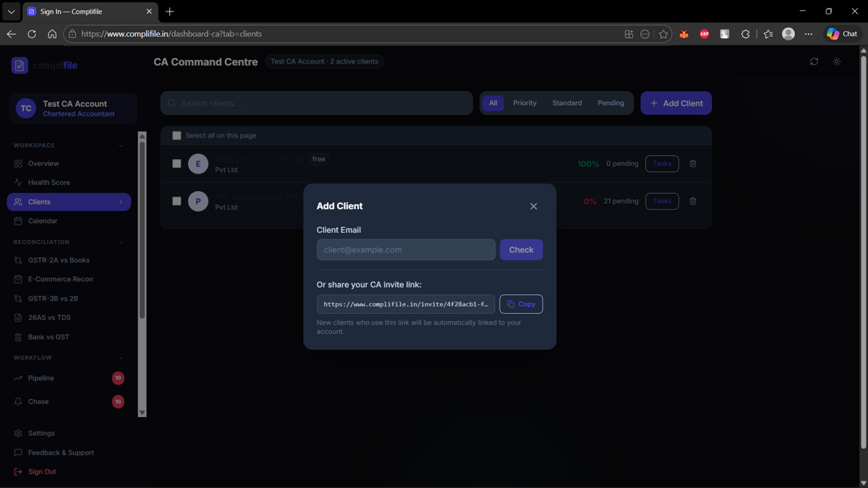The height and width of the screenshot is (488, 868).
Task: Open Copilot Chat button
Action: coord(843,34)
